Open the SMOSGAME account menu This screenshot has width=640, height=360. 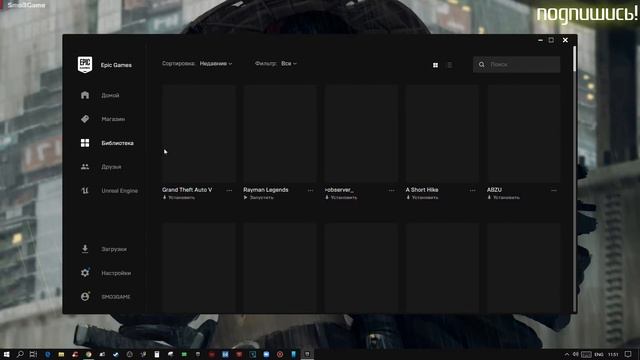click(x=116, y=297)
